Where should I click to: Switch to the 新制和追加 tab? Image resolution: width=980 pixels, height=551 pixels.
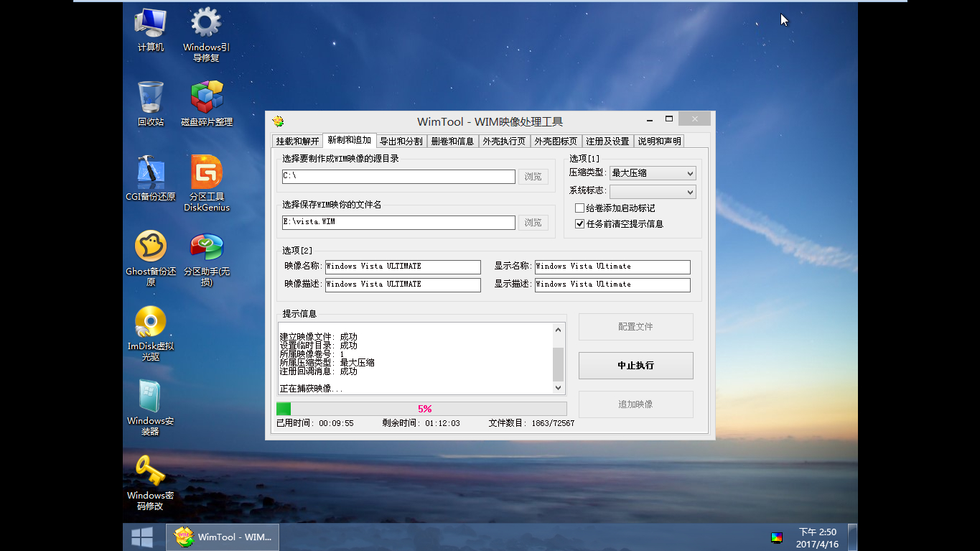(350, 140)
